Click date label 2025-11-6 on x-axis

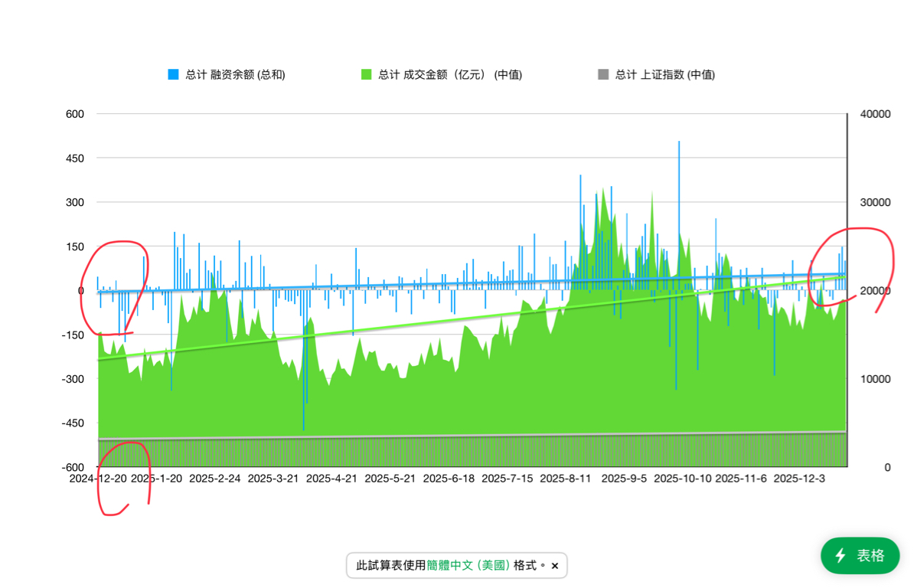(741, 479)
